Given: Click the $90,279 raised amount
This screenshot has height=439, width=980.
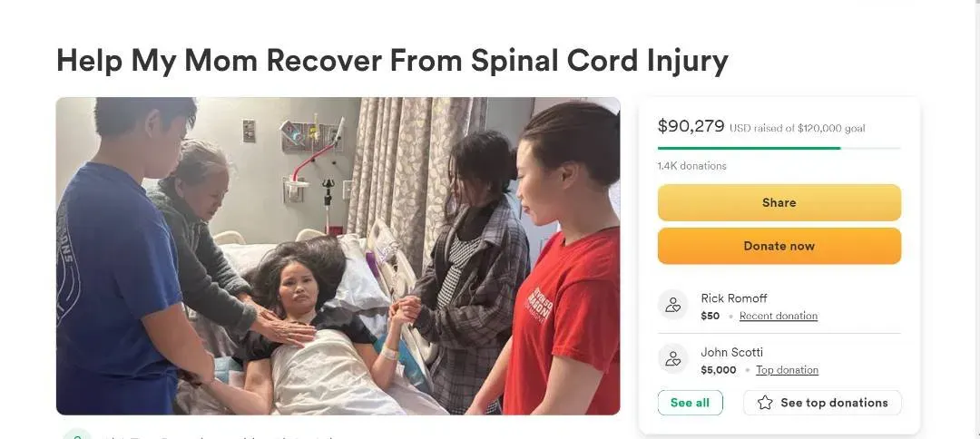Looking at the screenshot, I should point(691,126).
